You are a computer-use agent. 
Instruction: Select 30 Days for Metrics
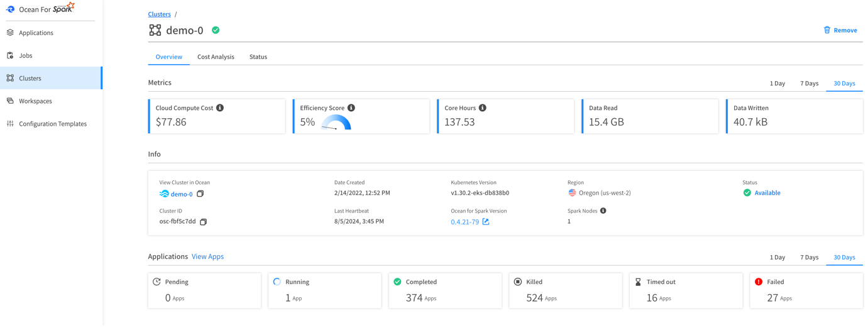pyautogui.click(x=844, y=83)
